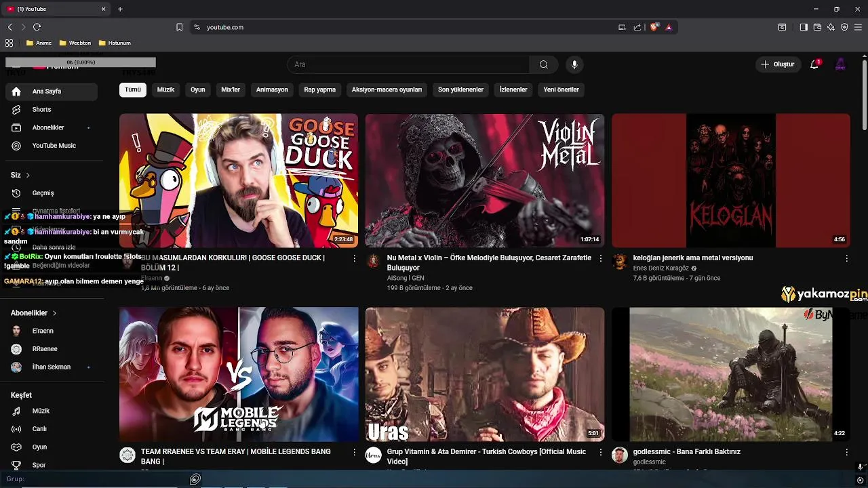Go to Ana Sayfa in sidebar

click(52, 91)
